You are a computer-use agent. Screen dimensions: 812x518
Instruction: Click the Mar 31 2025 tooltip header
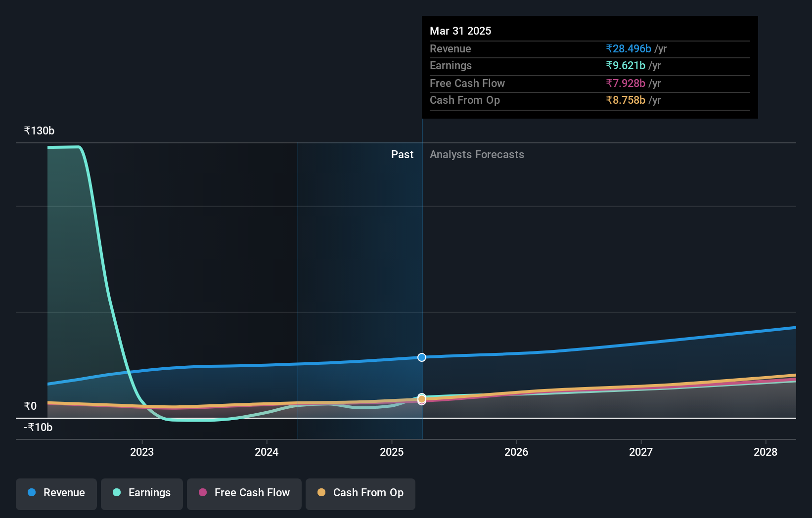[x=460, y=31]
